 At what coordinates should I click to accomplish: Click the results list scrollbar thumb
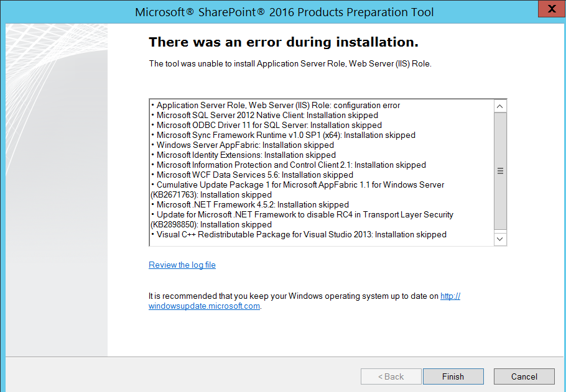tap(500, 171)
